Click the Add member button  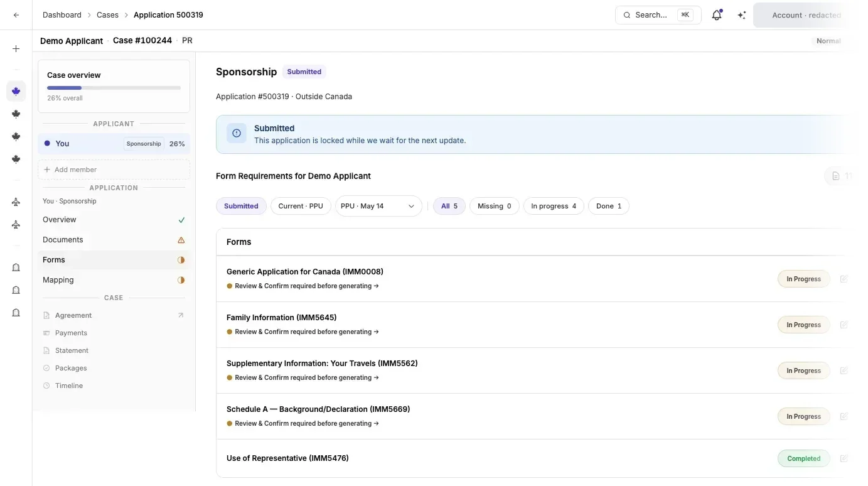coord(114,170)
